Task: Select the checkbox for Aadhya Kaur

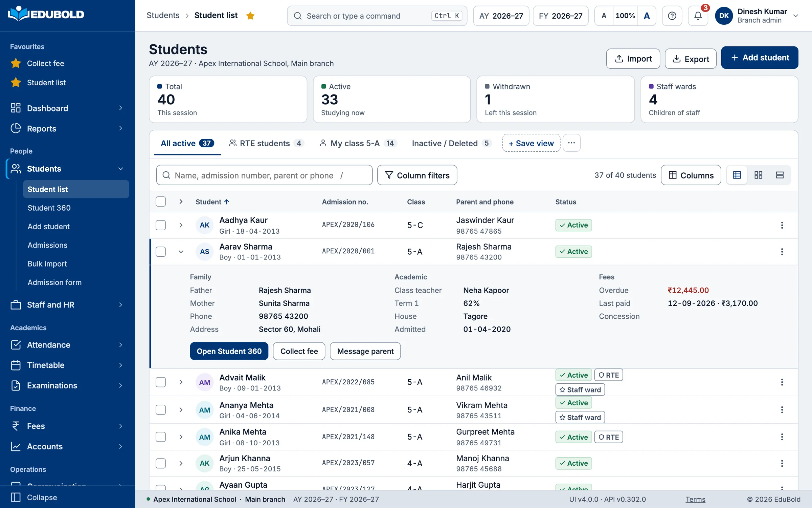Action: [x=161, y=225]
